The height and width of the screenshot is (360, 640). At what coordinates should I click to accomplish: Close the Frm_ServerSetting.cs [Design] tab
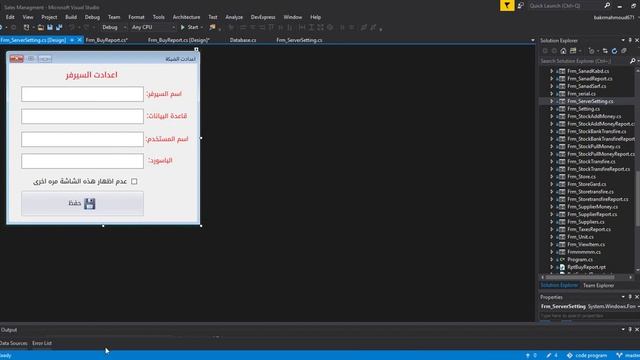(x=80, y=40)
